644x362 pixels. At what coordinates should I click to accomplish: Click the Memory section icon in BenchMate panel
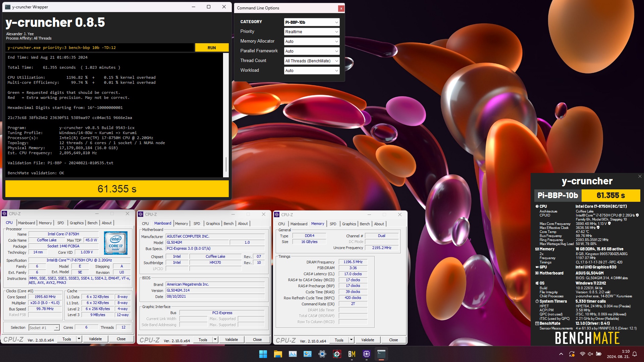click(x=537, y=249)
